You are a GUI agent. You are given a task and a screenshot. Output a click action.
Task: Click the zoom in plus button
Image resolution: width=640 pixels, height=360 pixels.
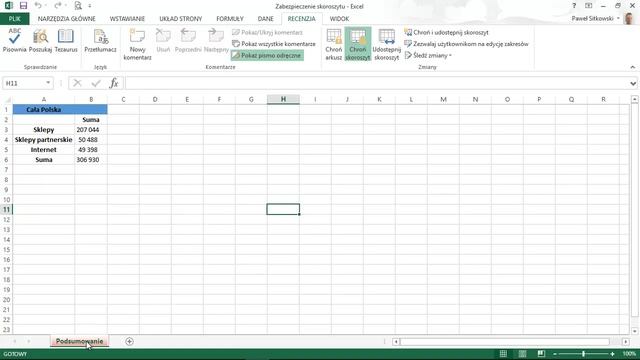click(x=612, y=354)
